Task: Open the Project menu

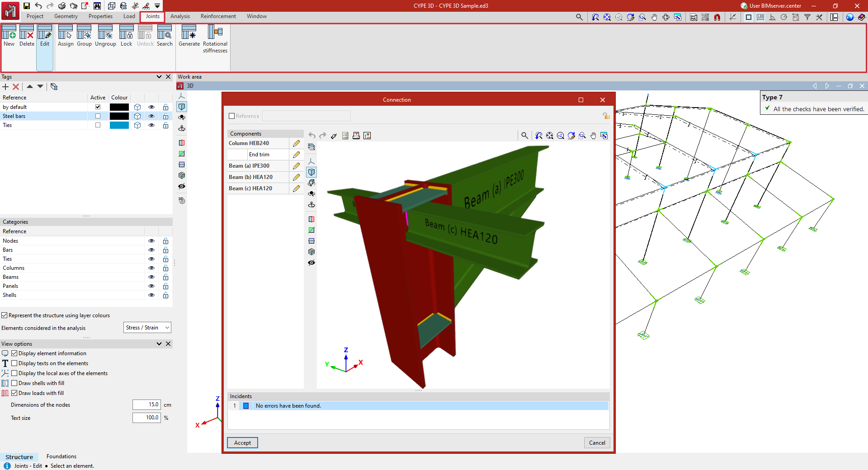Action: pyautogui.click(x=35, y=16)
